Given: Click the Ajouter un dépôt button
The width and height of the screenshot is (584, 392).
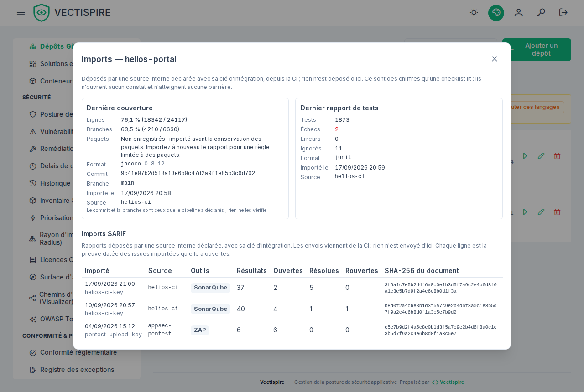Looking at the screenshot, I should 537,50.
